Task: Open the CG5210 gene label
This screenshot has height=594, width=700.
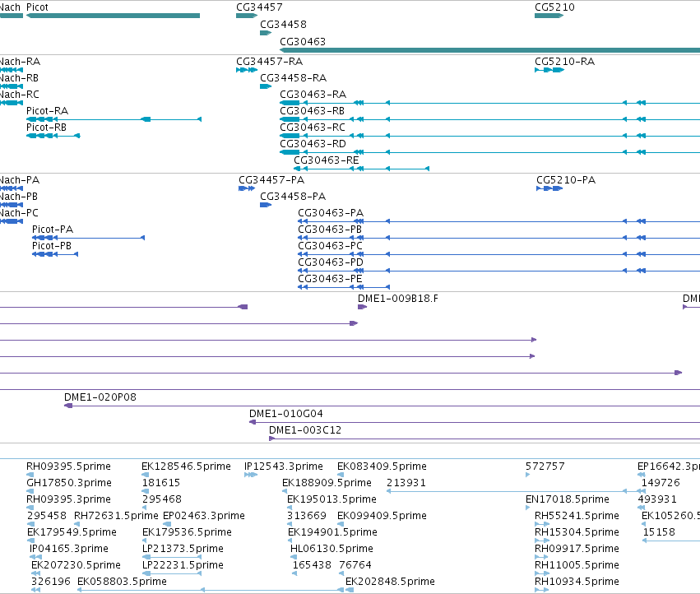Action: click(554, 7)
